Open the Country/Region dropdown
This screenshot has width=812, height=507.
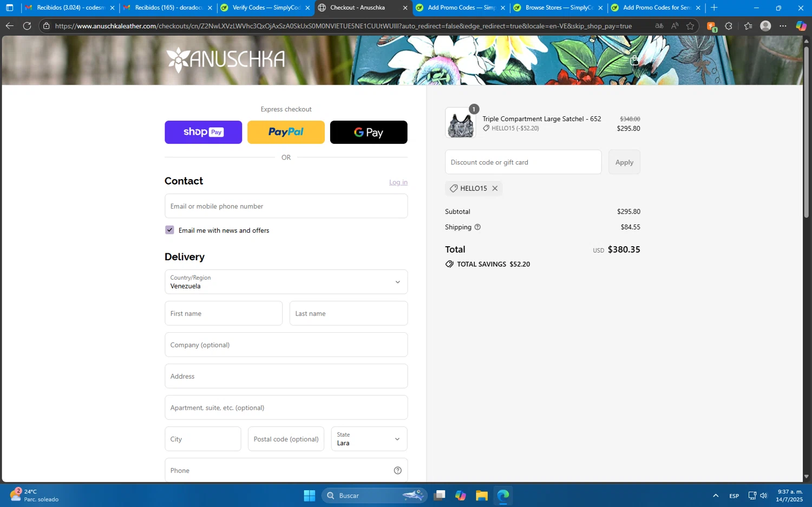[286, 282]
